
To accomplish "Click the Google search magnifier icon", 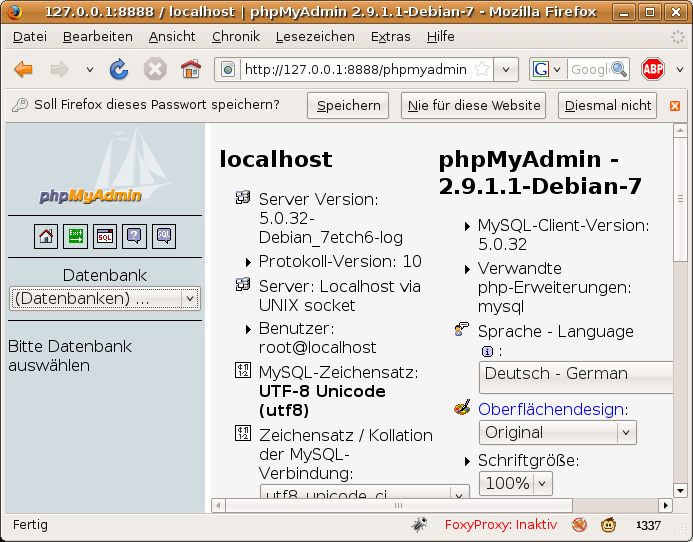I will point(619,69).
